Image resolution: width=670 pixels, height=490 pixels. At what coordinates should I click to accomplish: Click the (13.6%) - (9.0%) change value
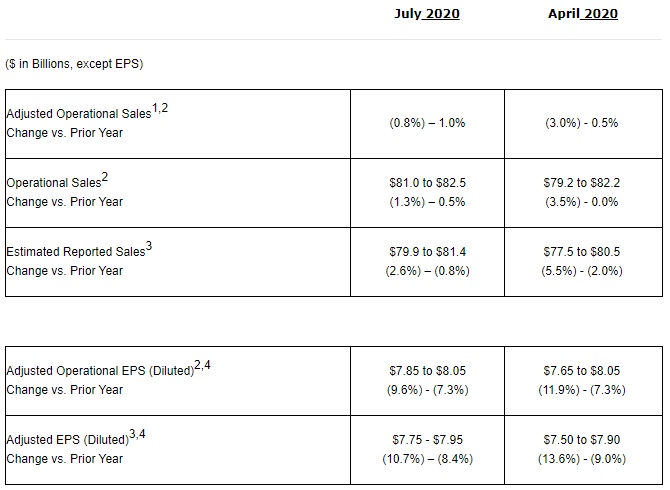(x=582, y=459)
